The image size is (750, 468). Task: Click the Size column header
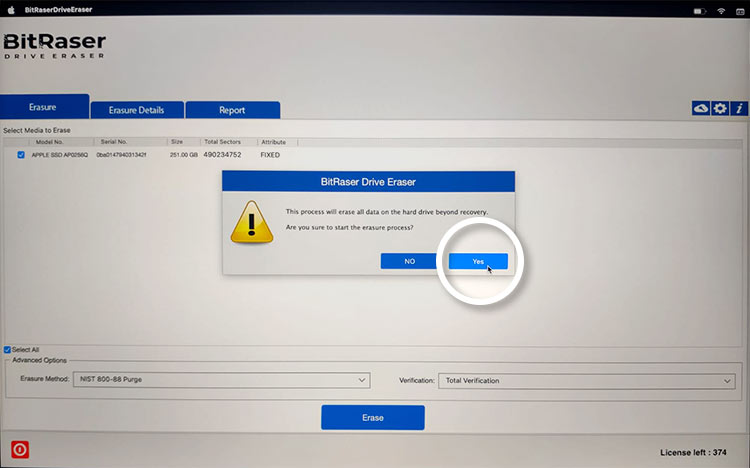[x=177, y=142]
